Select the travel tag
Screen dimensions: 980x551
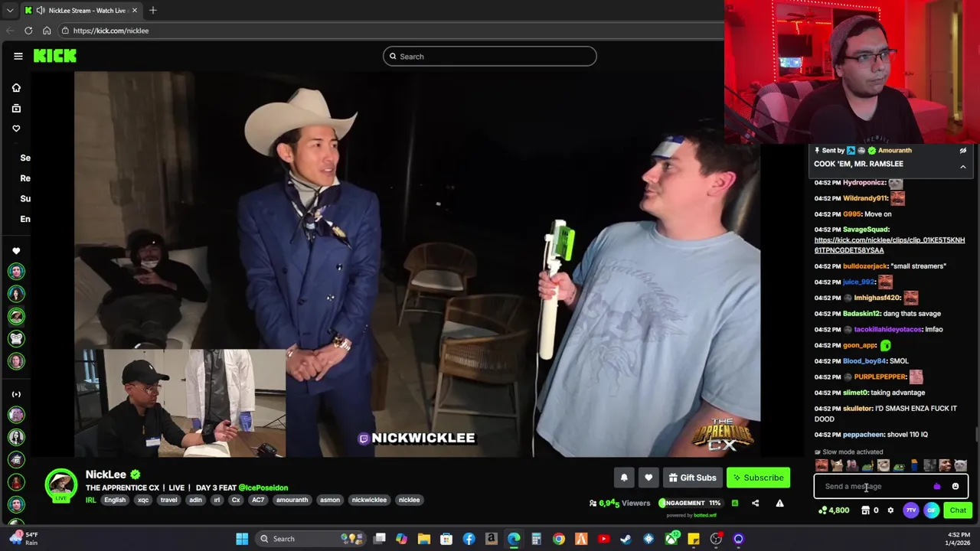(x=168, y=500)
